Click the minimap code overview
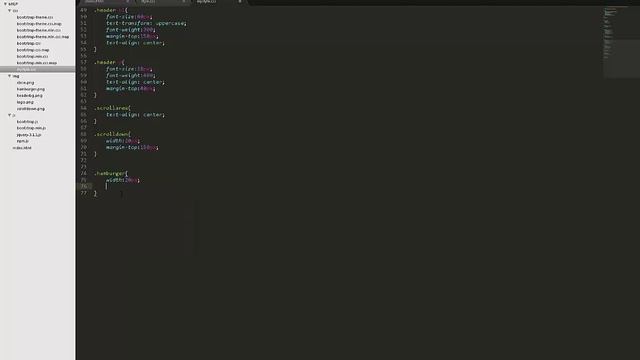 [x=621, y=41]
